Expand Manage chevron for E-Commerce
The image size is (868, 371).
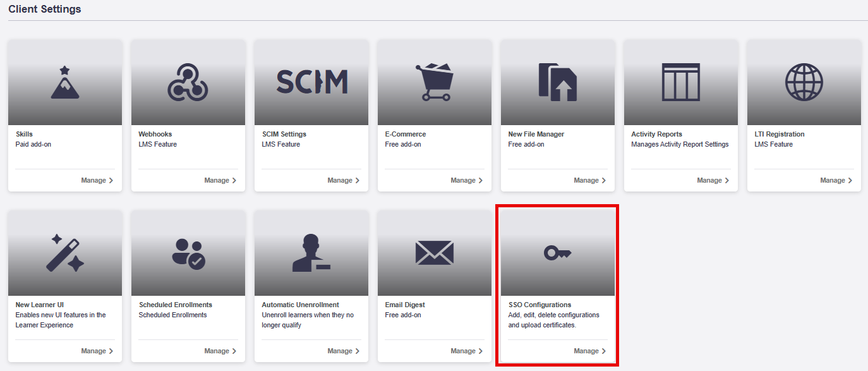tap(481, 181)
